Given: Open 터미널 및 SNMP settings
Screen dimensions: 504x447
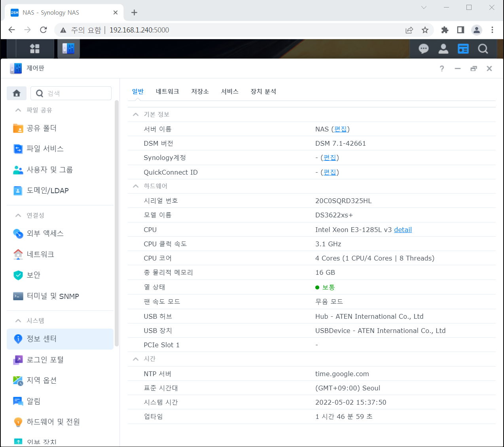Looking at the screenshot, I should (60, 296).
